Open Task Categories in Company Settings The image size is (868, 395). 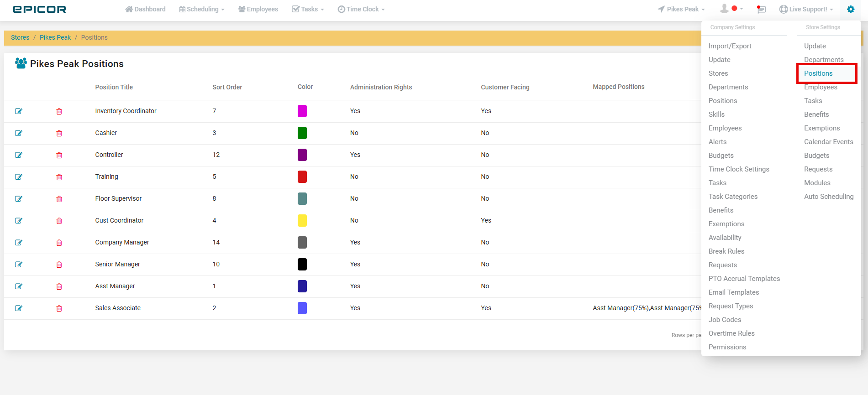733,197
